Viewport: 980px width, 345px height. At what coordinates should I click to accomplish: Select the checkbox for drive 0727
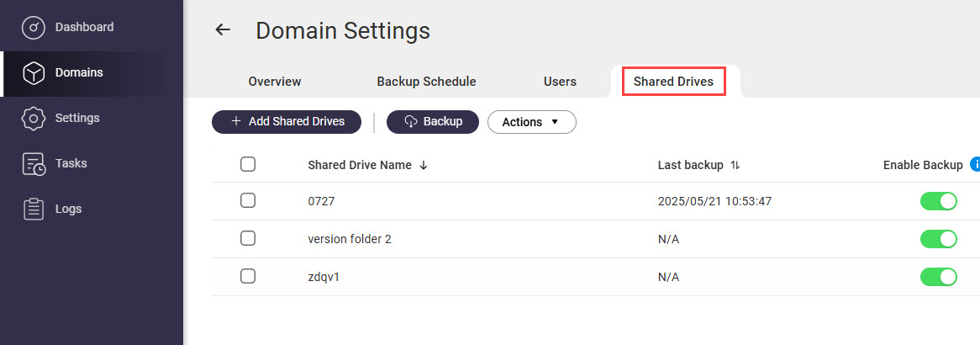click(248, 201)
